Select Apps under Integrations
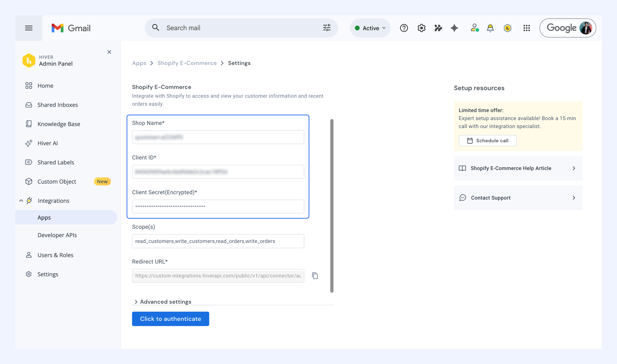 pos(66,217)
